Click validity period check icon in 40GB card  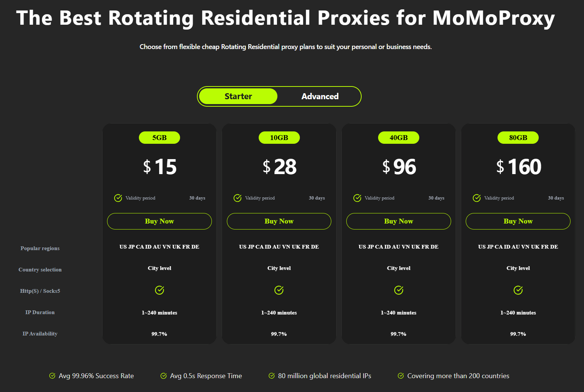pyautogui.click(x=357, y=198)
